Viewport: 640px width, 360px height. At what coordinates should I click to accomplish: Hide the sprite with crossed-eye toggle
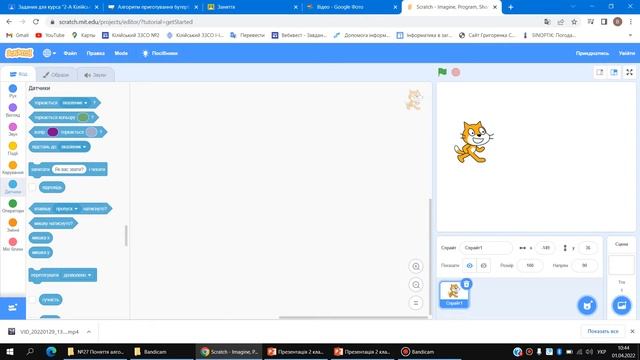484,265
